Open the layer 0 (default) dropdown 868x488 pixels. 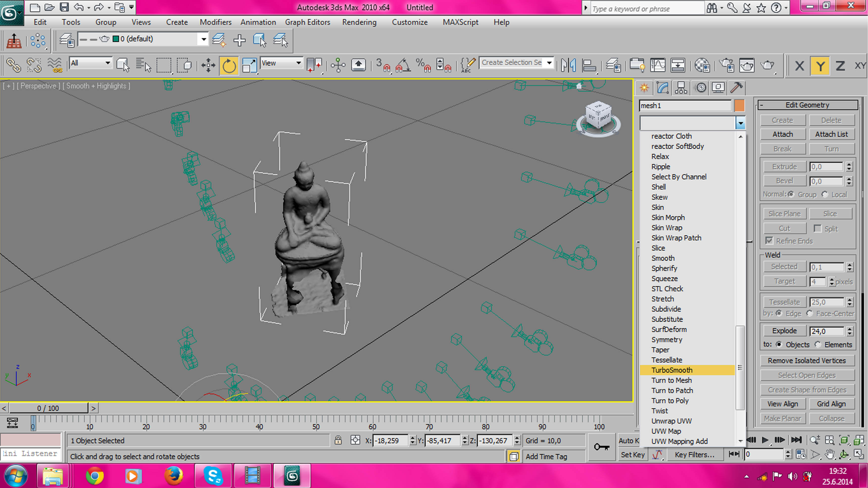coord(204,39)
